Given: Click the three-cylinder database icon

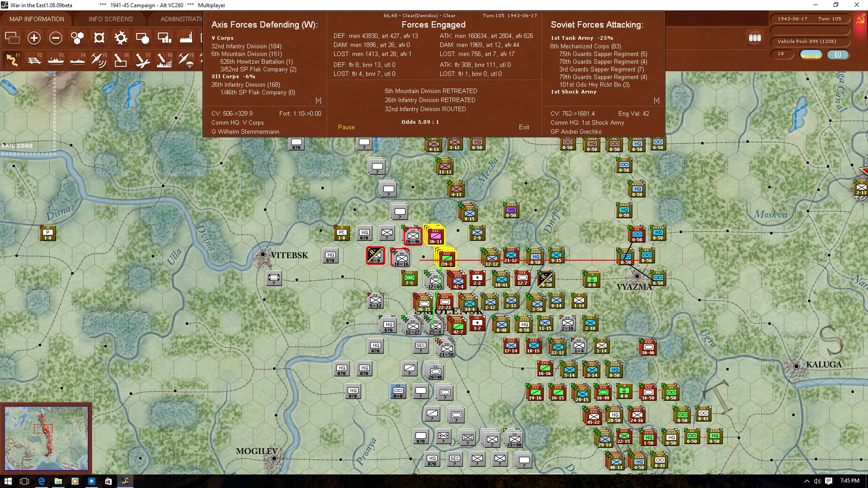Looking at the screenshot, I should tap(755, 38).
